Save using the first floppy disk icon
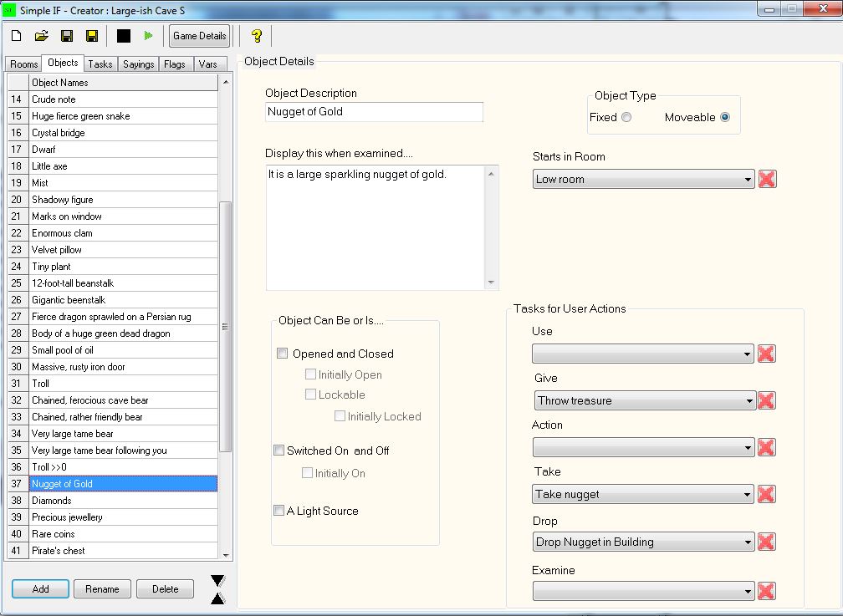Viewport: 843px width, 616px height. click(67, 36)
